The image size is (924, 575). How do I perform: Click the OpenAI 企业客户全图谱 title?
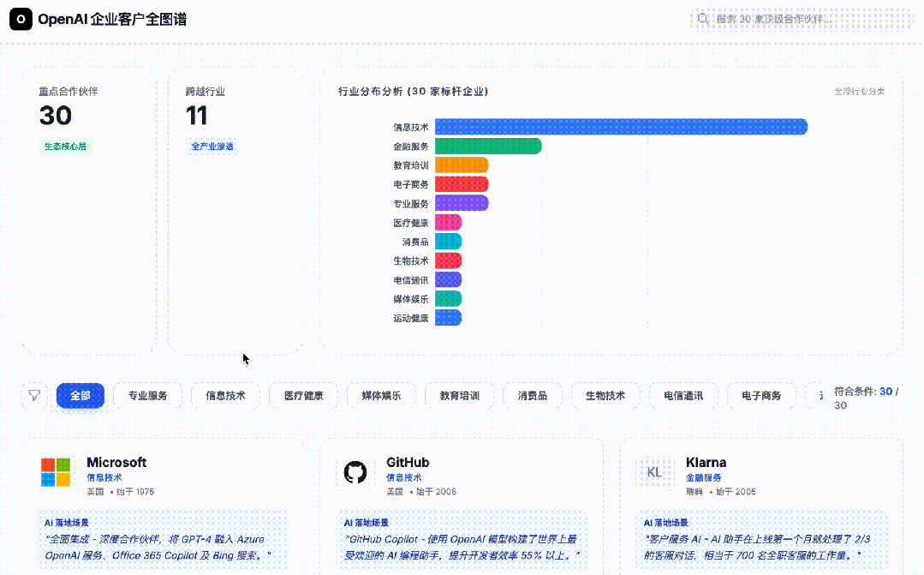[112, 20]
